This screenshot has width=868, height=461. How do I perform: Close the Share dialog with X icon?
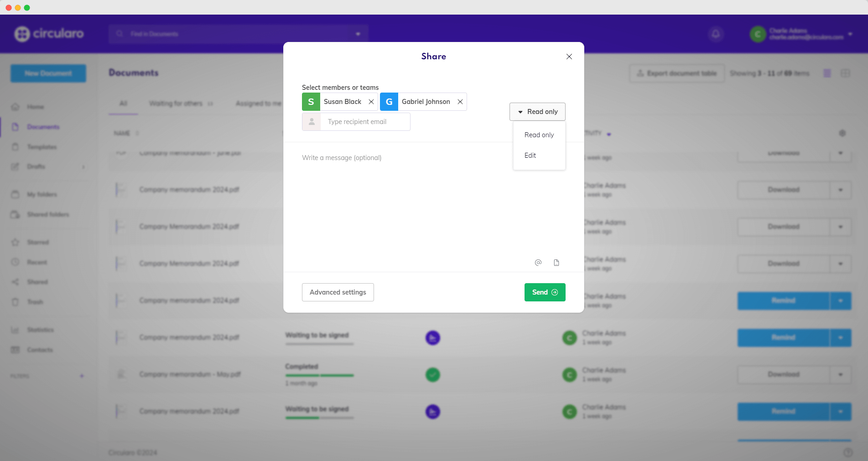coord(569,57)
